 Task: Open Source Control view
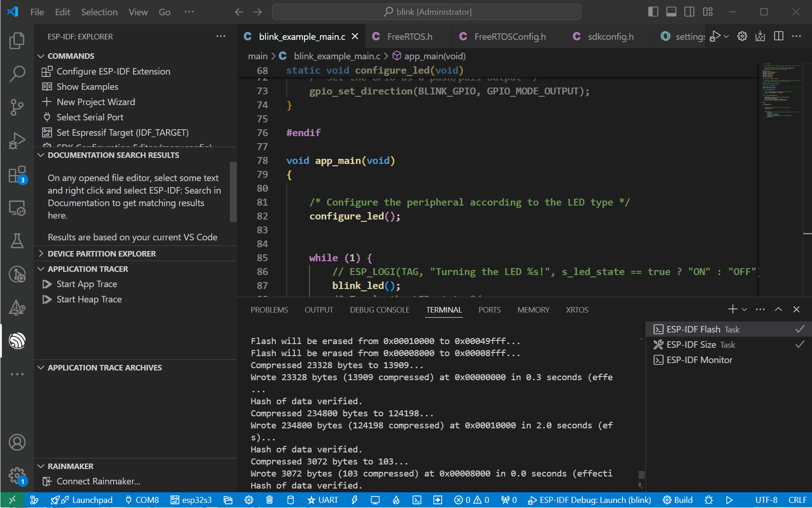pos(17,107)
